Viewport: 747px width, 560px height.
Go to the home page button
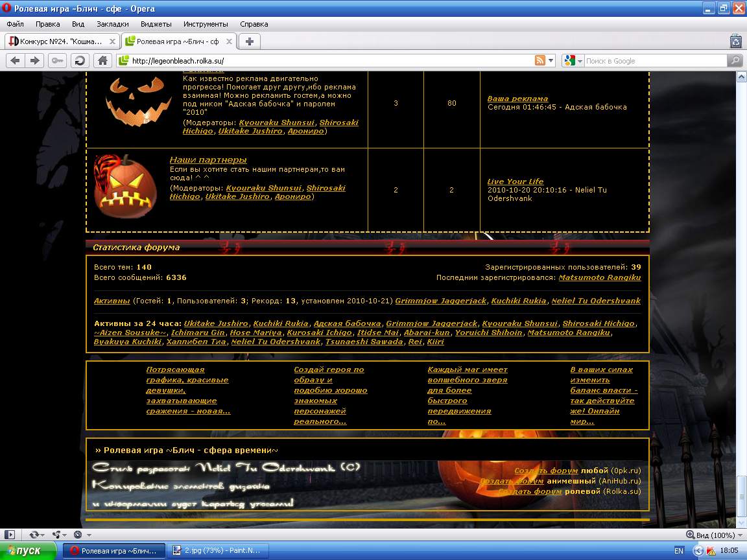coord(102,60)
